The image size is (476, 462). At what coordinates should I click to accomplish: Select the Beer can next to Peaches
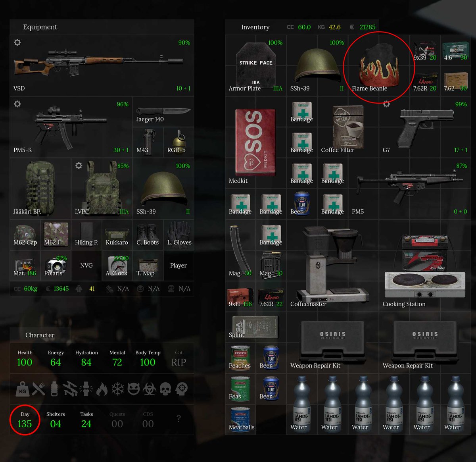pos(271,358)
